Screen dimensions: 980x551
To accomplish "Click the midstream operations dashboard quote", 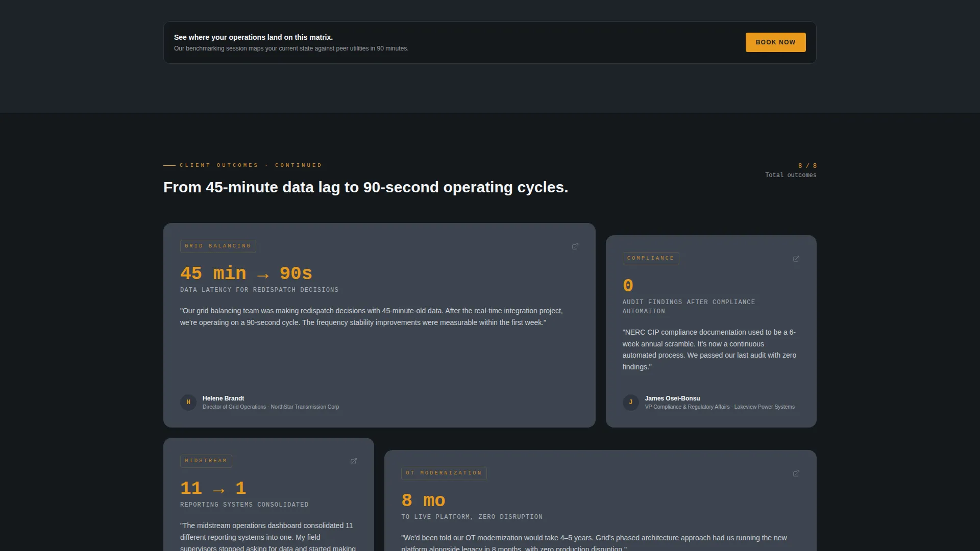I will coord(268,537).
